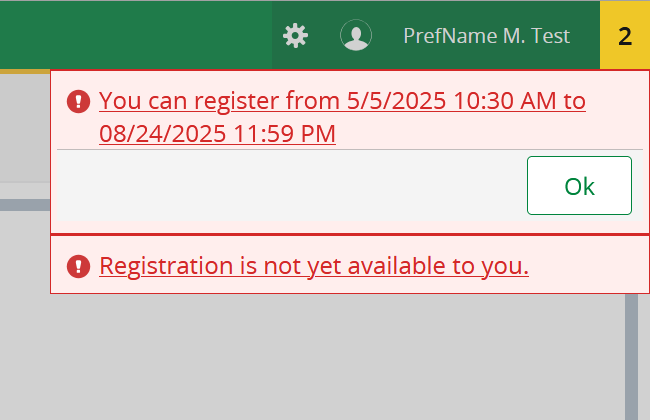The height and width of the screenshot is (420, 650).
Task: Click gray page background below the notifications
Action: tap(300, 360)
